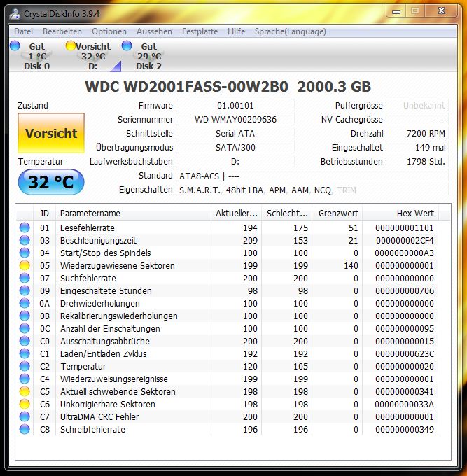Image resolution: width=467 pixels, height=476 pixels.
Task: Click the blue status icon for Beschleunigungszeit
Action: (25, 240)
